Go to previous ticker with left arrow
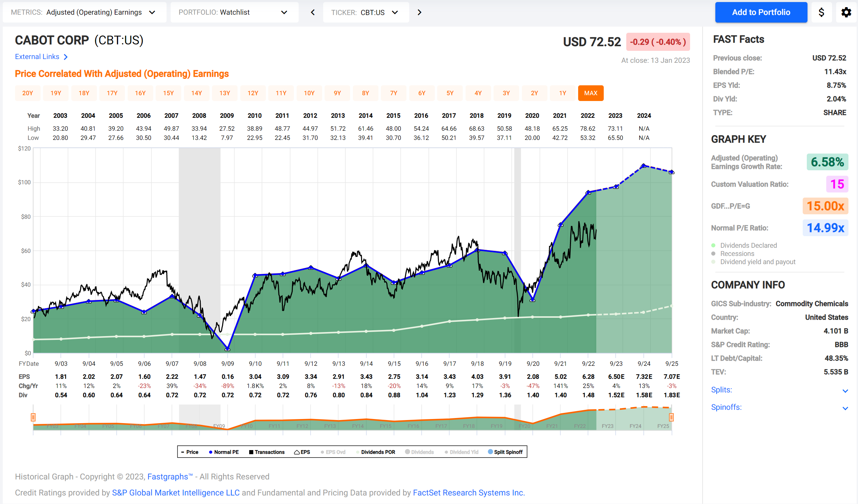This screenshot has height=504, width=858. coord(313,12)
